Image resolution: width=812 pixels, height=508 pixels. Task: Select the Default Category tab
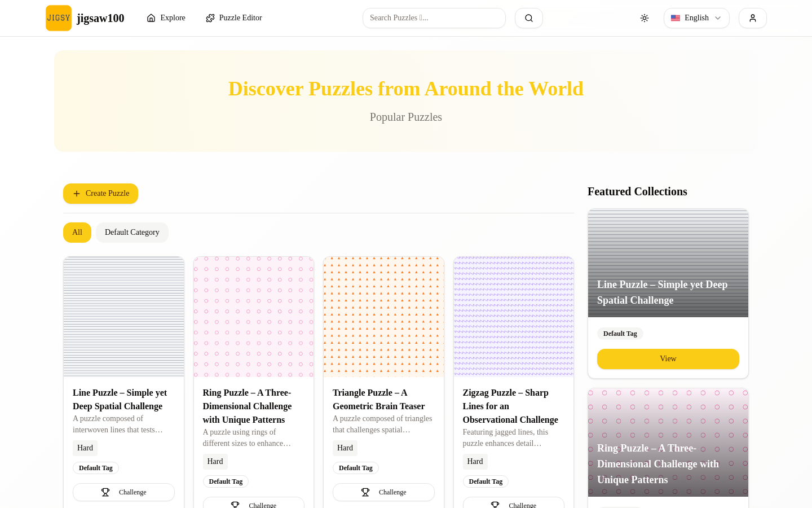[x=132, y=233]
